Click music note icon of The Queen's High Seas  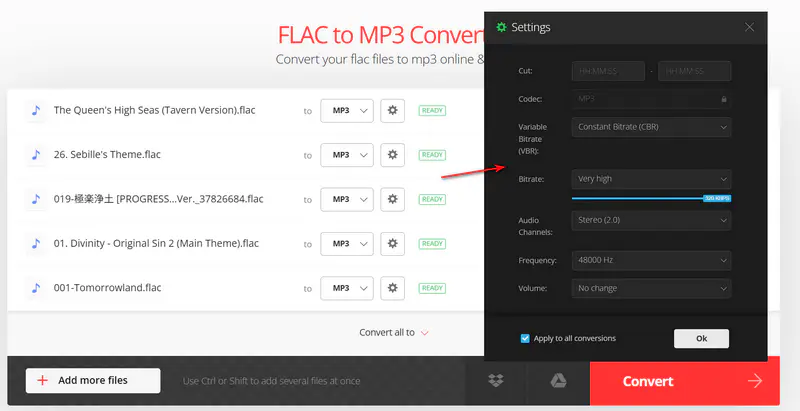[x=36, y=111]
